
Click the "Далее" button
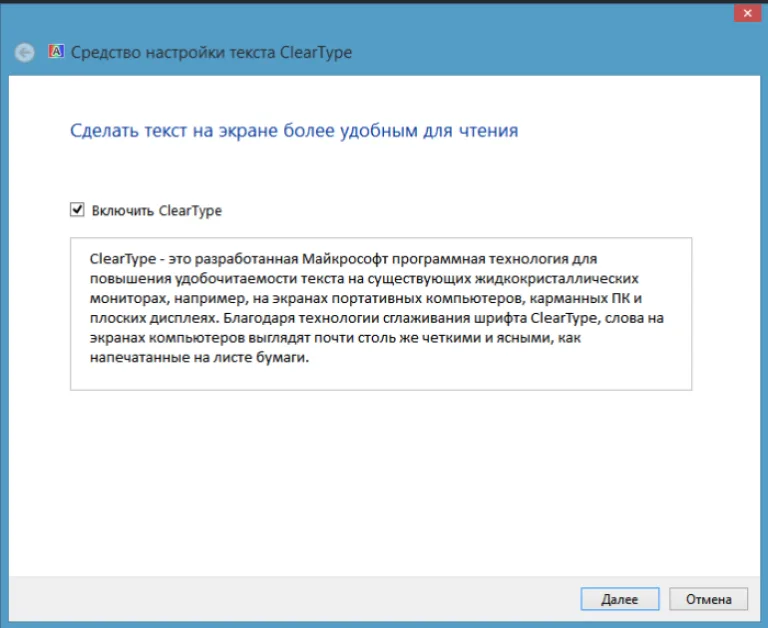tap(620, 599)
